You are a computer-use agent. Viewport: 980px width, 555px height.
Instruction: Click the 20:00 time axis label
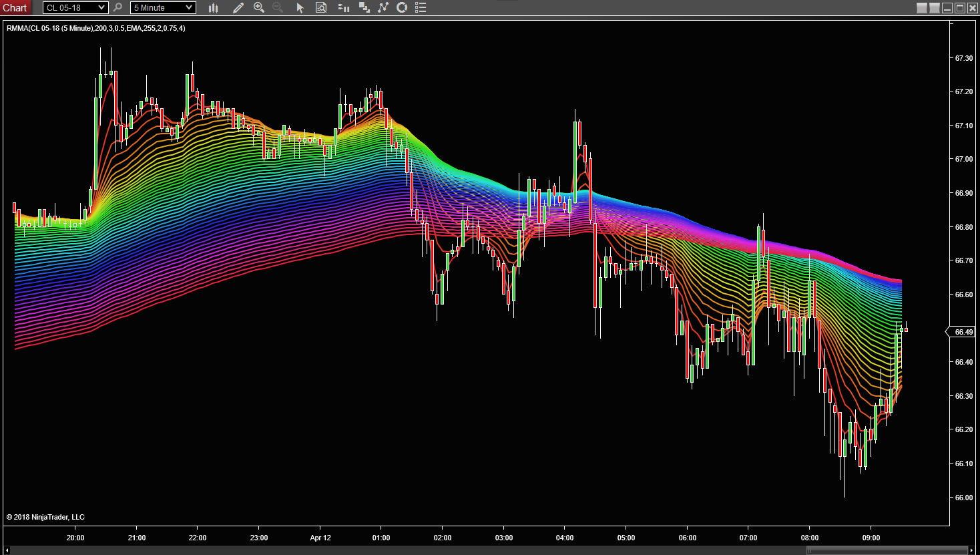point(75,538)
